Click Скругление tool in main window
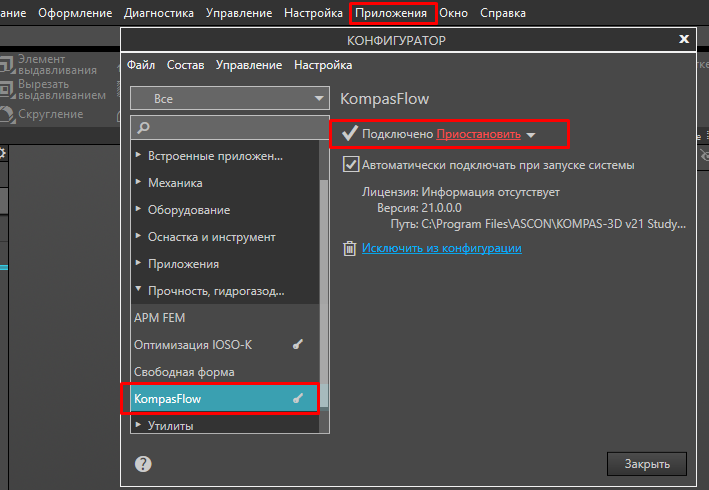Image resolution: width=709 pixels, height=490 pixels. 42,114
